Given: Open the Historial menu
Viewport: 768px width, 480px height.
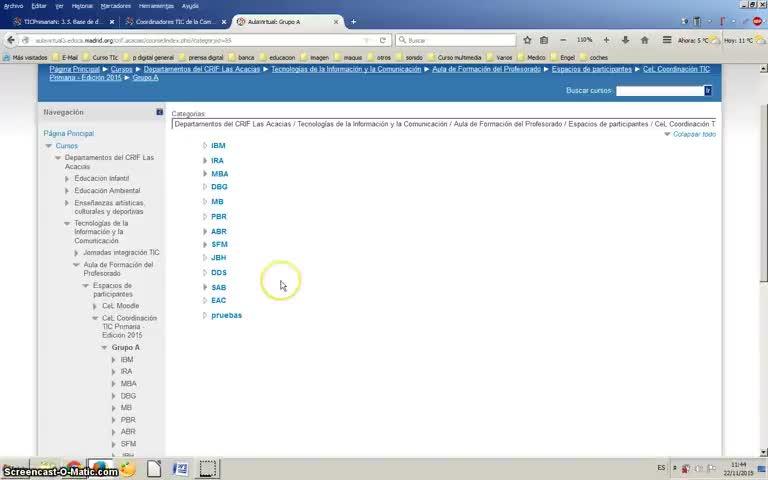Looking at the screenshot, I should [82, 6].
